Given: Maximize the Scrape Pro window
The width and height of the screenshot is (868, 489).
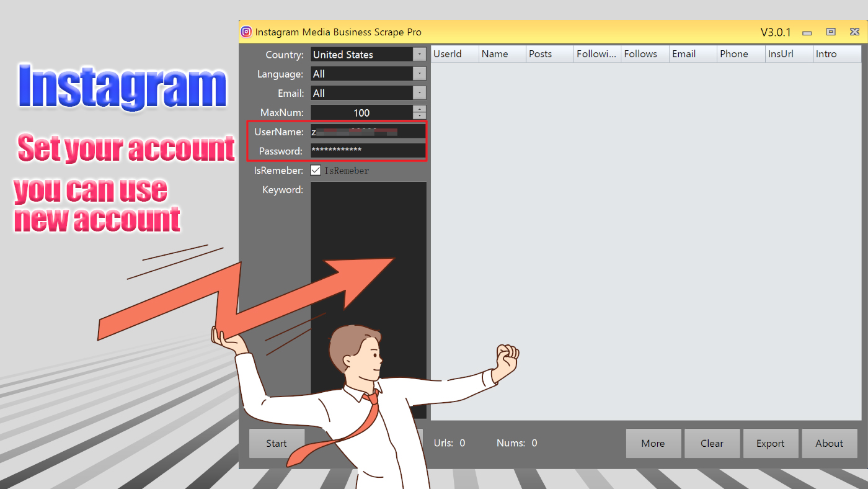Looking at the screenshot, I should [831, 32].
